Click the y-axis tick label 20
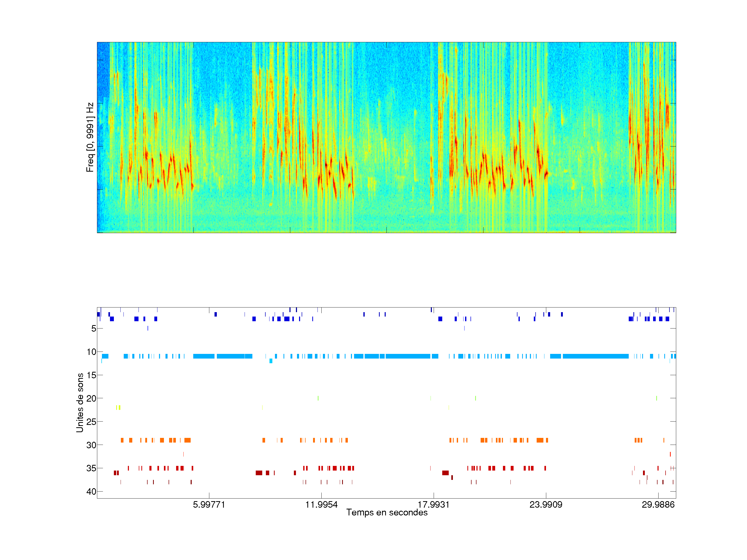 coord(92,399)
